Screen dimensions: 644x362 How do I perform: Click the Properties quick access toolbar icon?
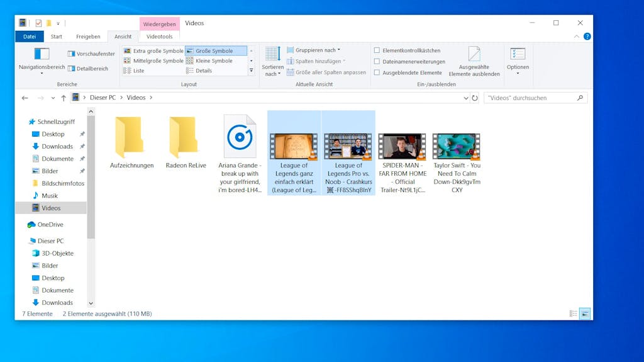[38, 23]
